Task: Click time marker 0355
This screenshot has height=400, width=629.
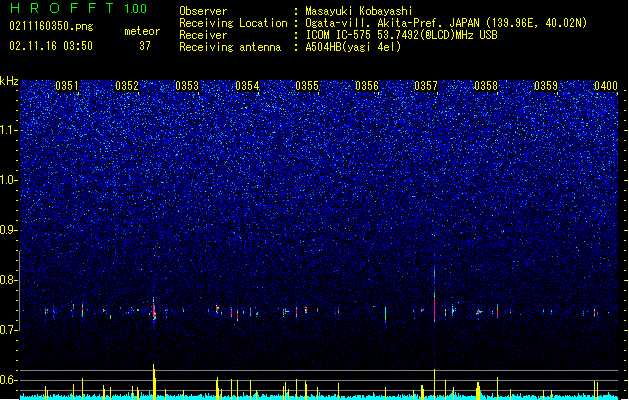Action: pyautogui.click(x=307, y=86)
